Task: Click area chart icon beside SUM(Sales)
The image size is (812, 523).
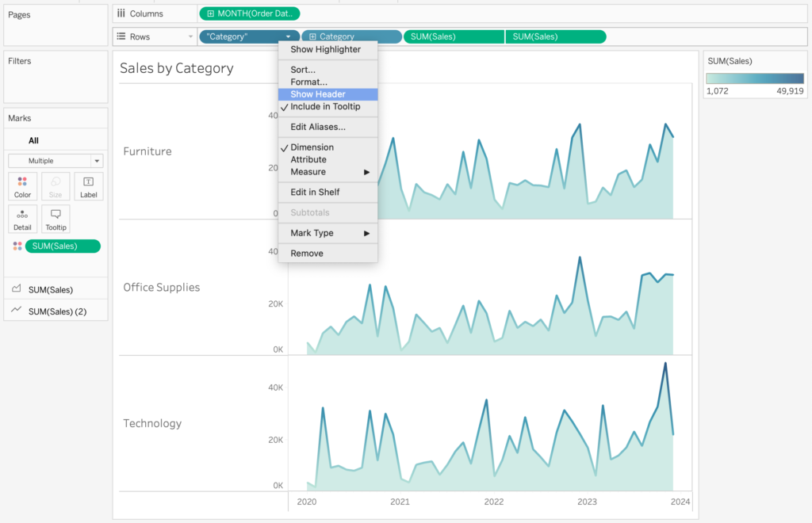Action: coord(17,289)
